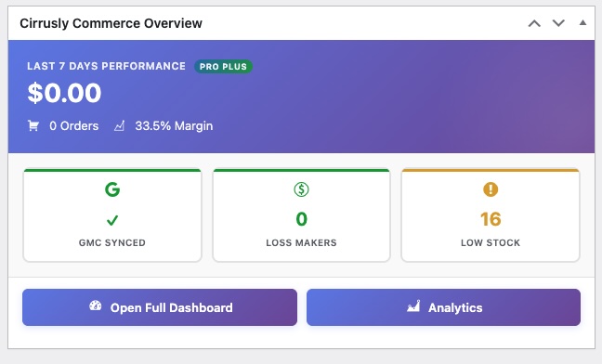602x364 pixels.
Task: Select the 'LOW STOCK' label
Action: point(491,242)
